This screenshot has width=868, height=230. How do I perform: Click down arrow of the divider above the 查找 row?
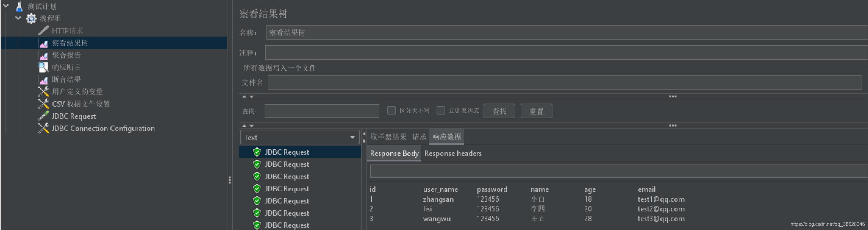pos(251,97)
